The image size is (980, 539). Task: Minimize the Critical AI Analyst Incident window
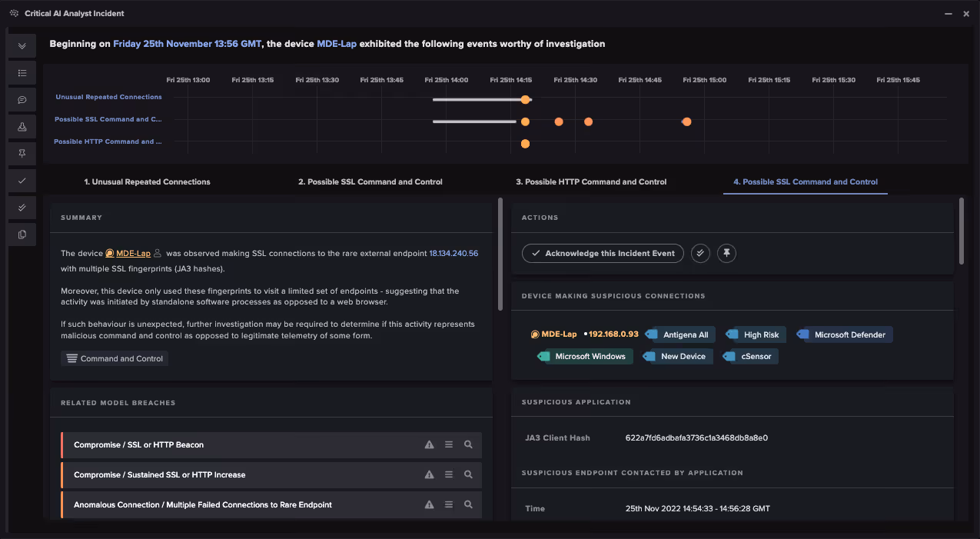(x=948, y=14)
